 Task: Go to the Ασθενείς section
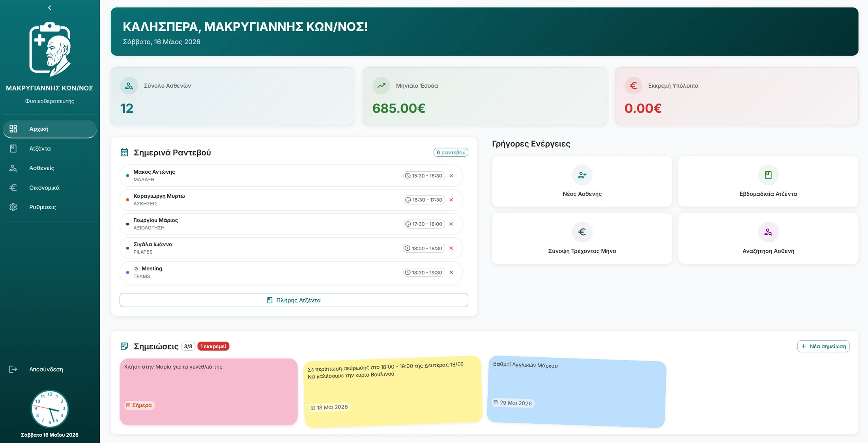click(50, 168)
